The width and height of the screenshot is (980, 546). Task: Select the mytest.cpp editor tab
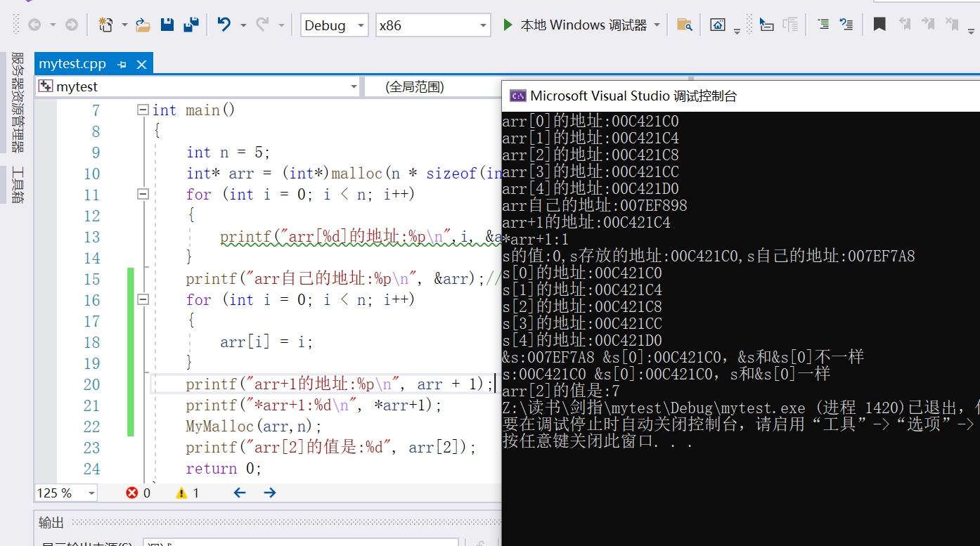point(72,64)
